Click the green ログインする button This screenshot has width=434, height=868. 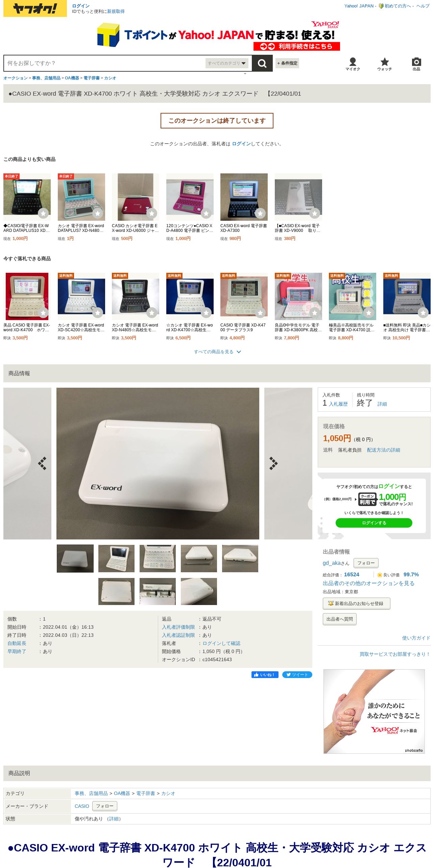point(374,523)
